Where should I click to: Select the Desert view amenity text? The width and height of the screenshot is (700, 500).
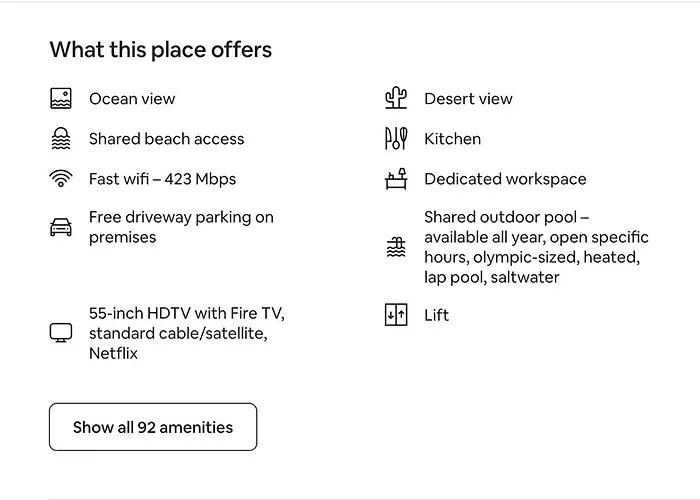[468, 99]
